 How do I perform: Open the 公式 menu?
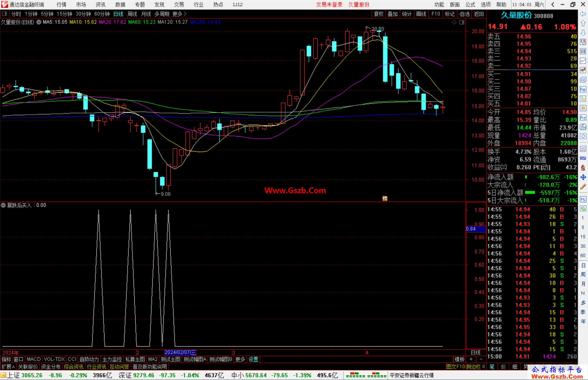click(x=470, y=5)
